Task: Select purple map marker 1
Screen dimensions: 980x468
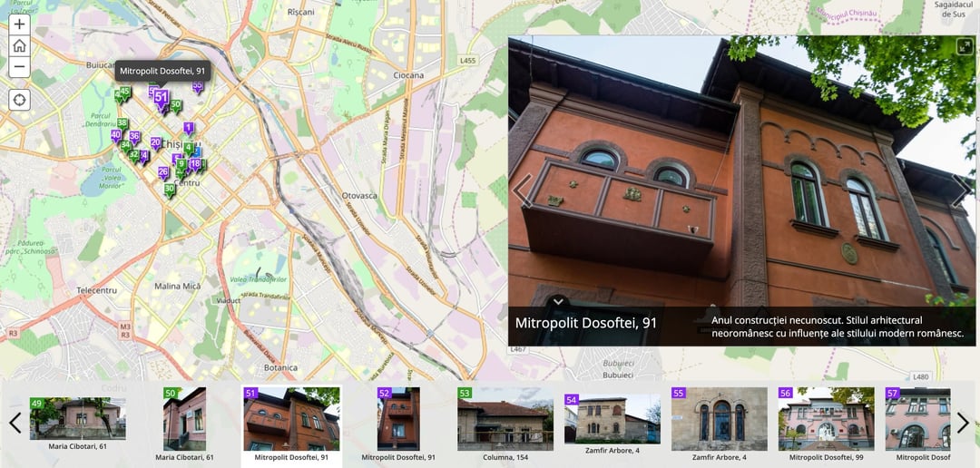Action: click(189, 129)
